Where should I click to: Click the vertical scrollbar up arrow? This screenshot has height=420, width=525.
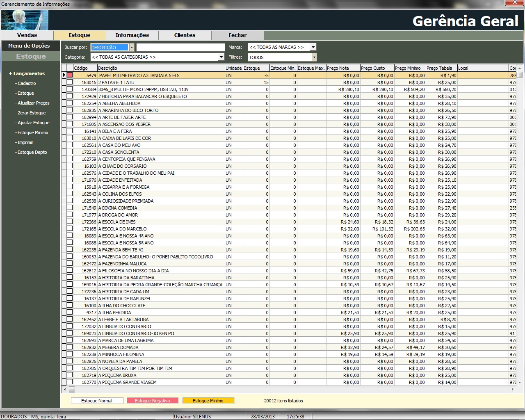pos(520,68)
